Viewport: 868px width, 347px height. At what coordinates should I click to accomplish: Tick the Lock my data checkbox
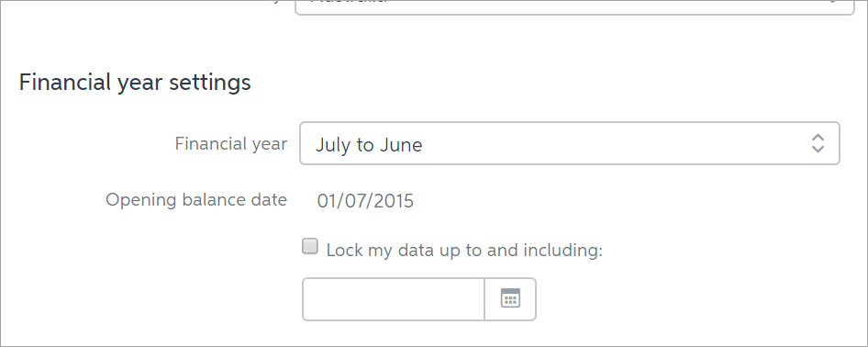(310, 246)
